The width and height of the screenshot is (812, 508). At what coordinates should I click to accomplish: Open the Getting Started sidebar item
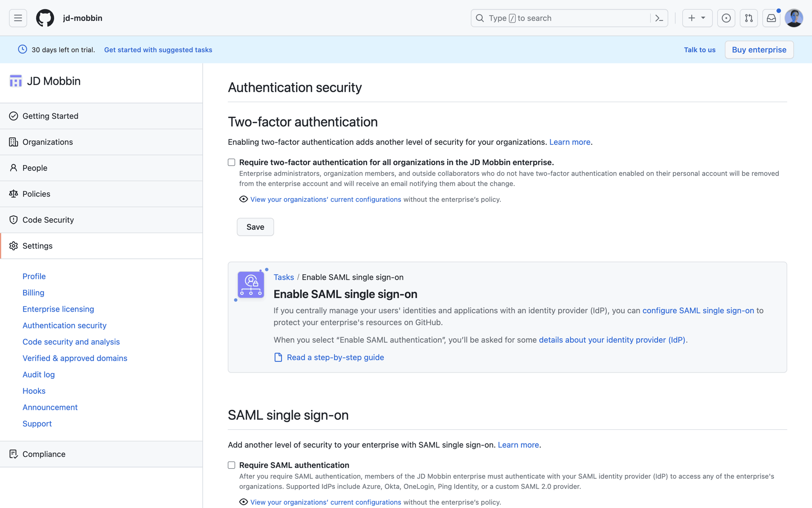pyautogui.click(x=101, y=116)
